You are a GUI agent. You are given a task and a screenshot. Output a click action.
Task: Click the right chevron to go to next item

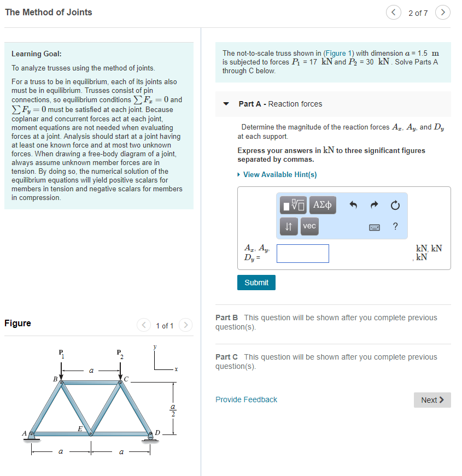coord(442,12)
